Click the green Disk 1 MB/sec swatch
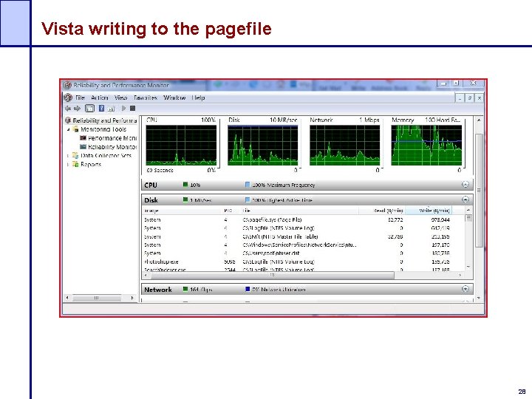This screenshot has width=532, height=399. tap(185, 199)
